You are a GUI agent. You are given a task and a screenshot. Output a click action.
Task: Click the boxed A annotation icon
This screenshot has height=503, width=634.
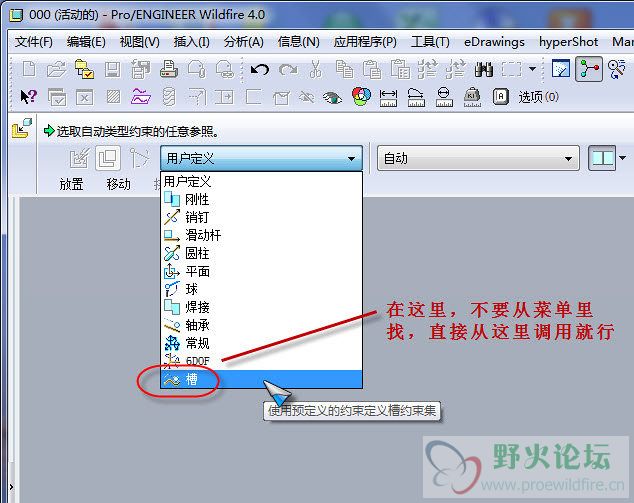click(x=500, y=97)
